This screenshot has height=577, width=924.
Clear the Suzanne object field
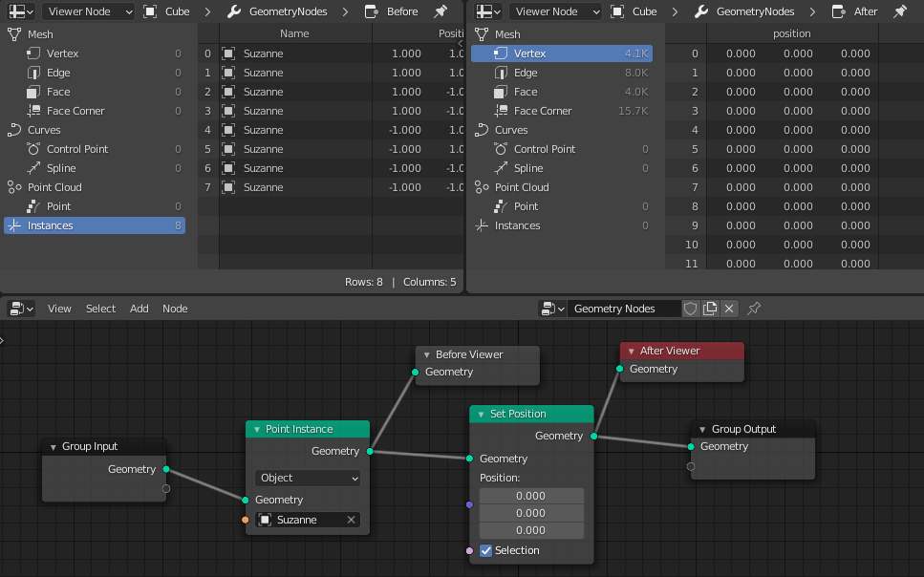coord(352,520)
